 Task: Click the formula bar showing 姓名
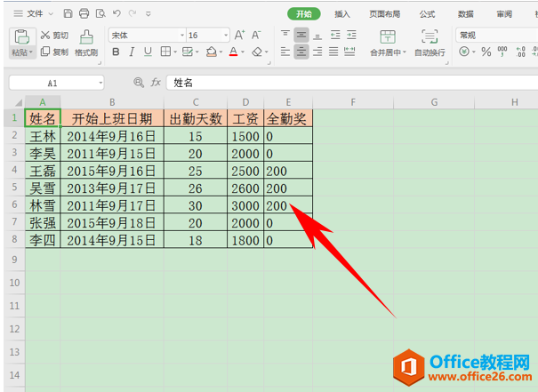point(352,83)
